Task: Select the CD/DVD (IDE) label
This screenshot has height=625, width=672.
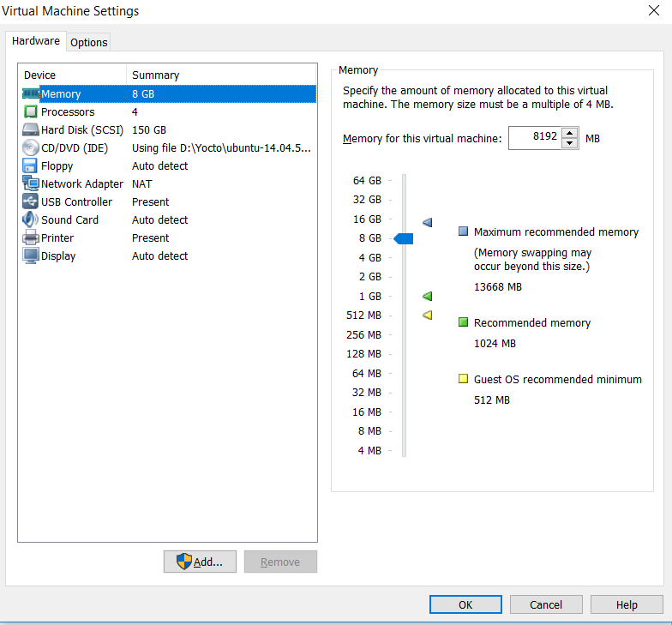Action: (x=75, y=147)
